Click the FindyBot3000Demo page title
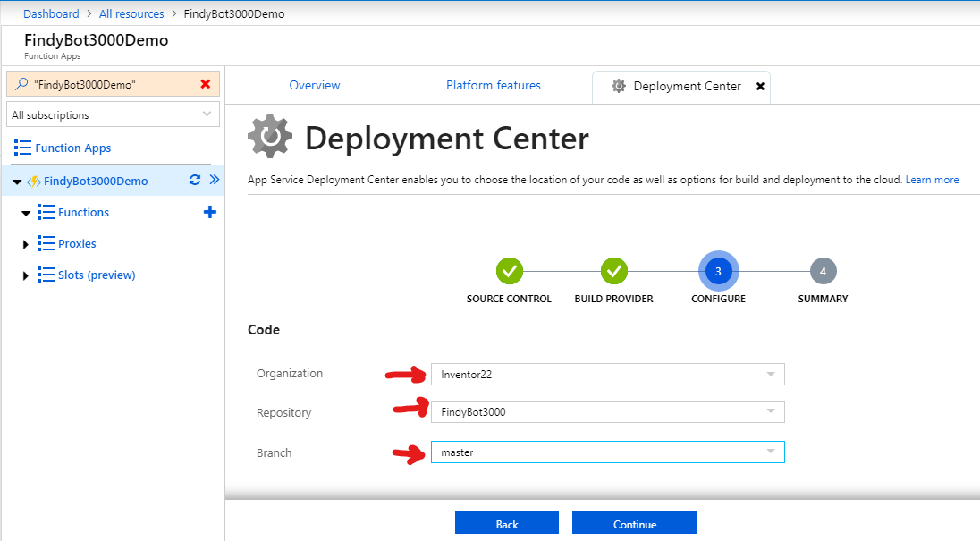This screenshot has width=980, height=541. [x=97, y=40]
